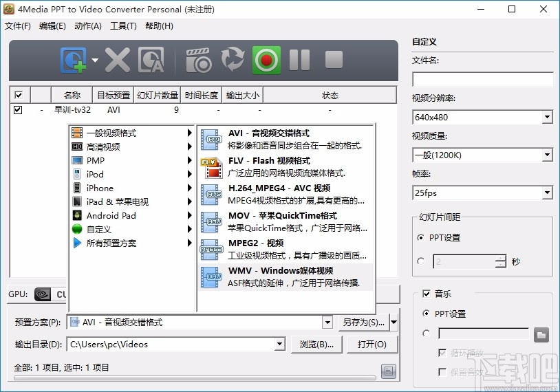The height and width of the screenshot is (392, 560).
Task: Click the 另存为(S)... button
Action: tap(363, 323)
